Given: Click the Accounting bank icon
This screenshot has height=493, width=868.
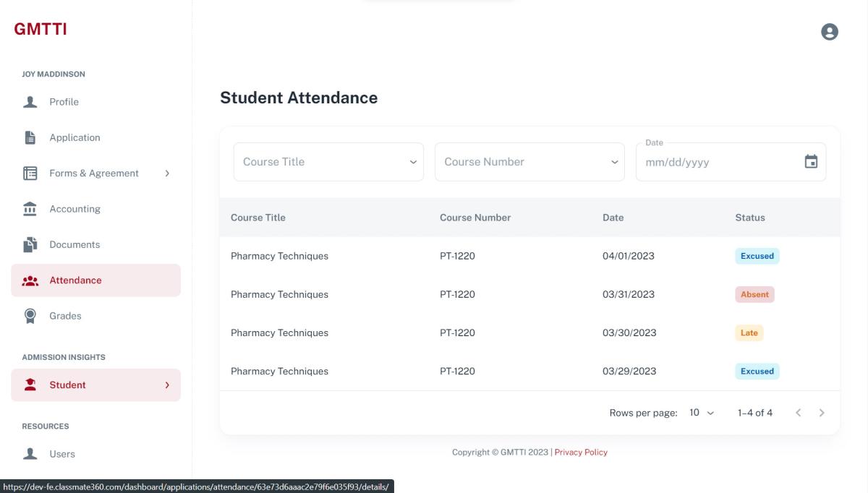Looking at the screenshot, I should [x=30, y=209].
